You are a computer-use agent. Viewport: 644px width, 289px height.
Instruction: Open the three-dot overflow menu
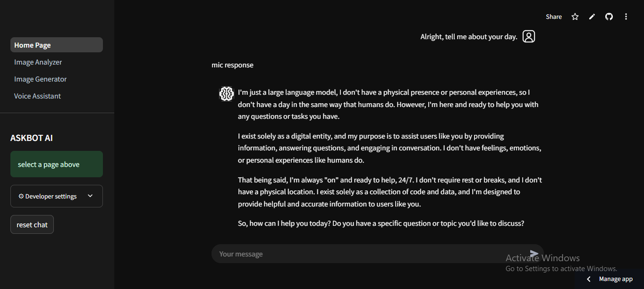tap(626, 17)
